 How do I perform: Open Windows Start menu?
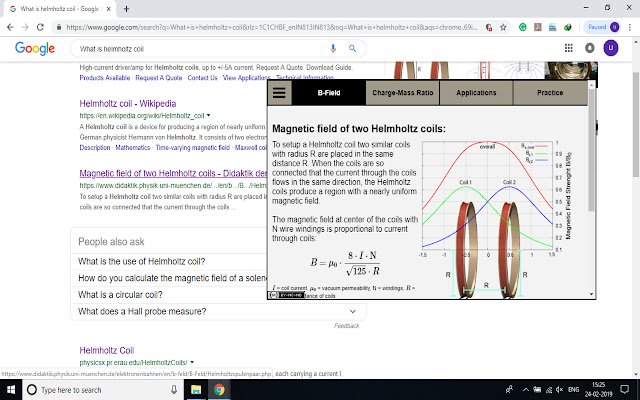[11, 390]
